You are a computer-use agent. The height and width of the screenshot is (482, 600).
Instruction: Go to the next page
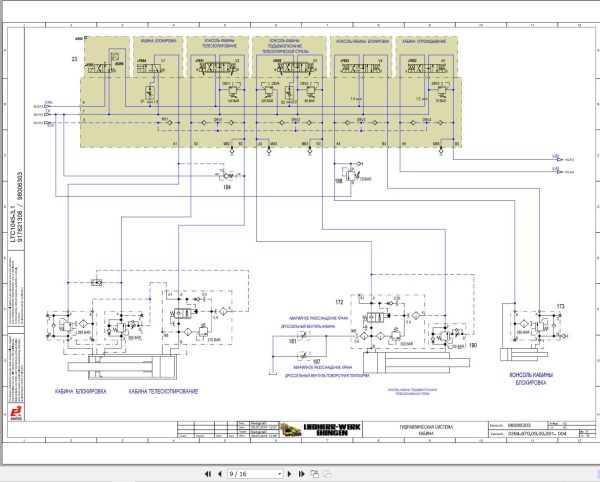click(290, 474)
